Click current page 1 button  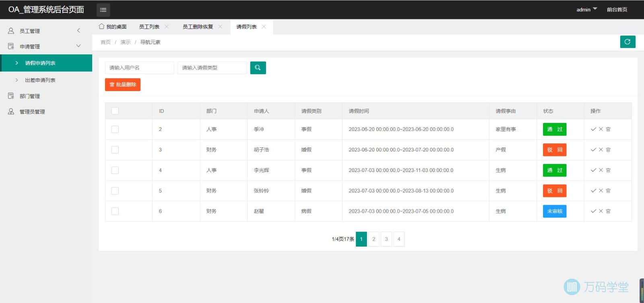tap(361, 239)
